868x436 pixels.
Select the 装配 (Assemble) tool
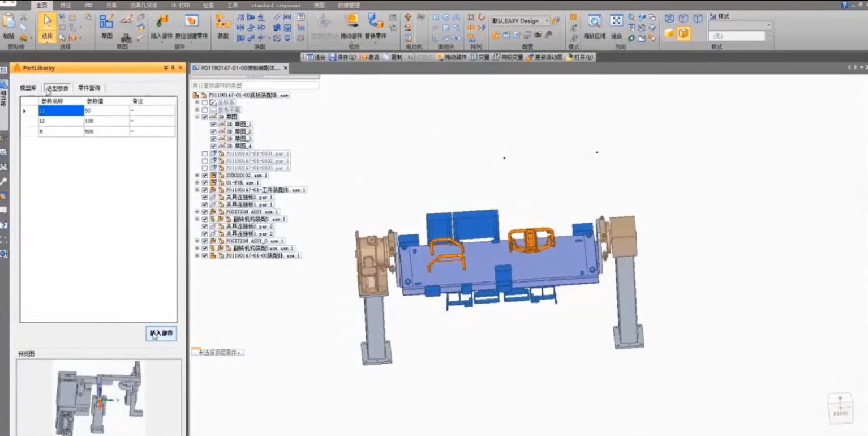(x=223, y=26)
